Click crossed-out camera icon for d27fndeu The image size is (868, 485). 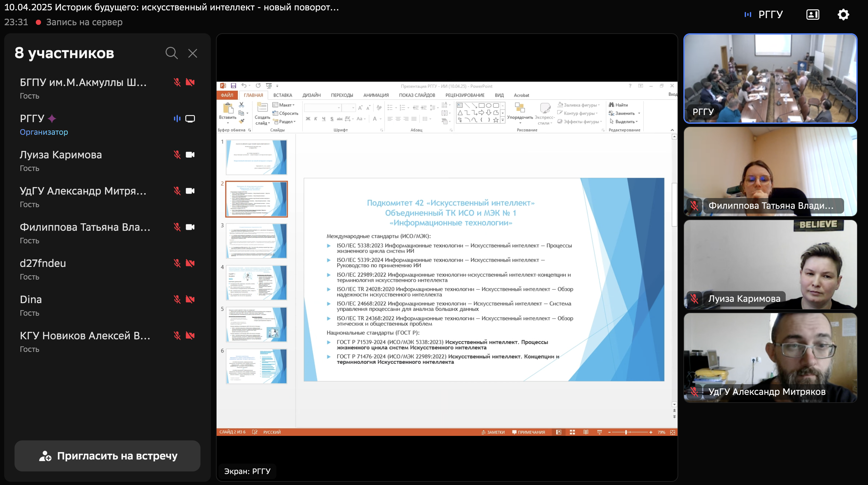click(x=190, y=263)
